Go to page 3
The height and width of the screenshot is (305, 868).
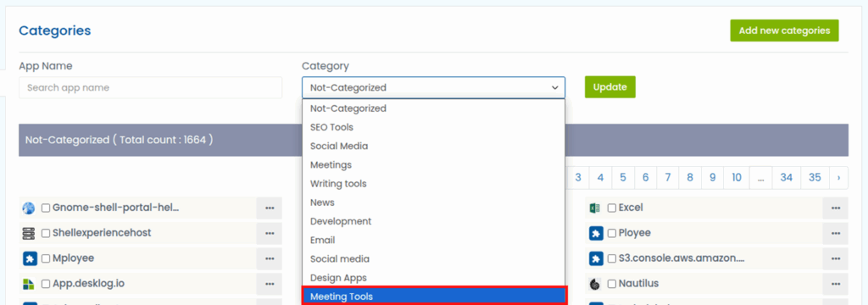pos(578,178)
